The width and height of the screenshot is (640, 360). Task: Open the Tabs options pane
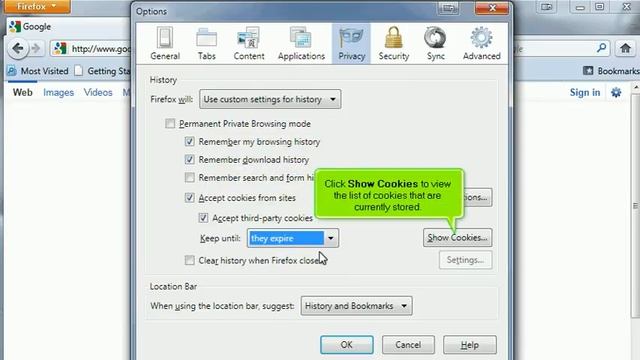click(x=207, y=44)
